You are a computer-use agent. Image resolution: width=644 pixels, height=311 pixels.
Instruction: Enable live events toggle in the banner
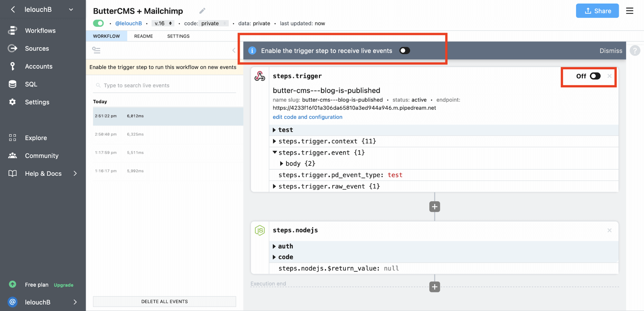point(405,51)
